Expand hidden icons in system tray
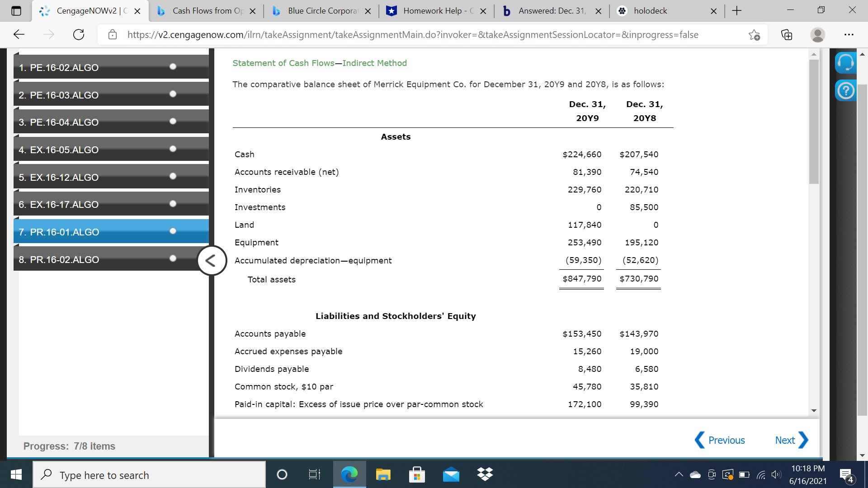The width and height of the screenshot is (868, 488). tap(679, 475)
